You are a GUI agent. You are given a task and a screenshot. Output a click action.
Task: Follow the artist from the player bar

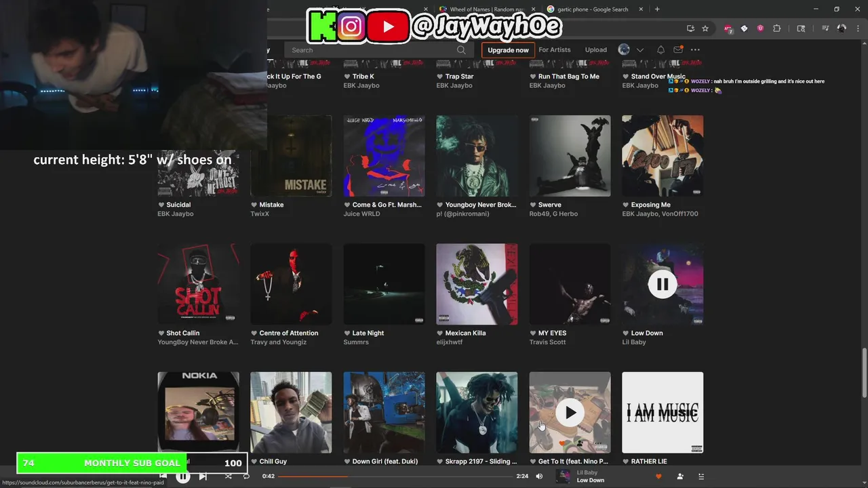coord(680,476)
